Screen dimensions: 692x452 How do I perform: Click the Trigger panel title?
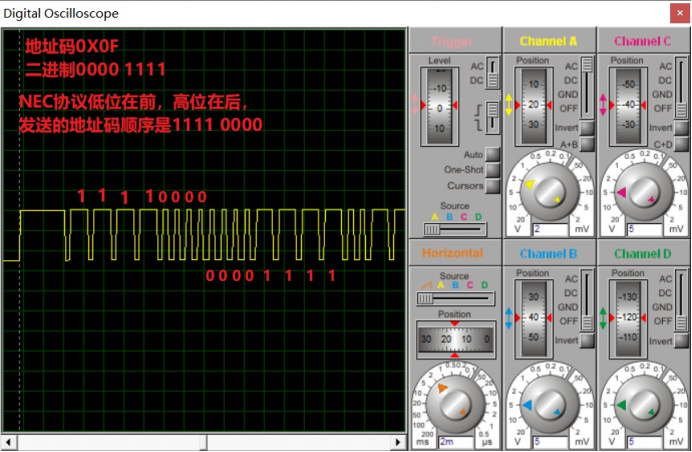451,42
